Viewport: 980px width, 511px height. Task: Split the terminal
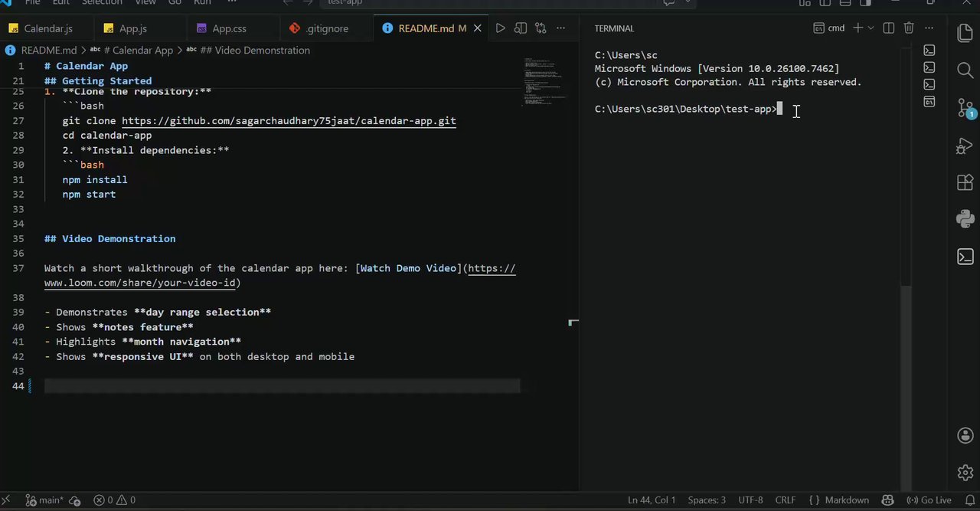click(889, 28)
